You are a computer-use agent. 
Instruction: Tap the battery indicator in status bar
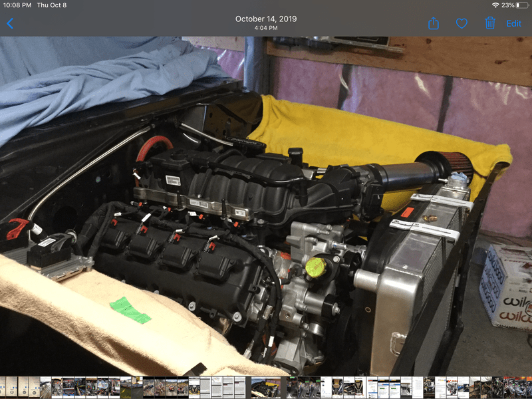click(521, 5)
